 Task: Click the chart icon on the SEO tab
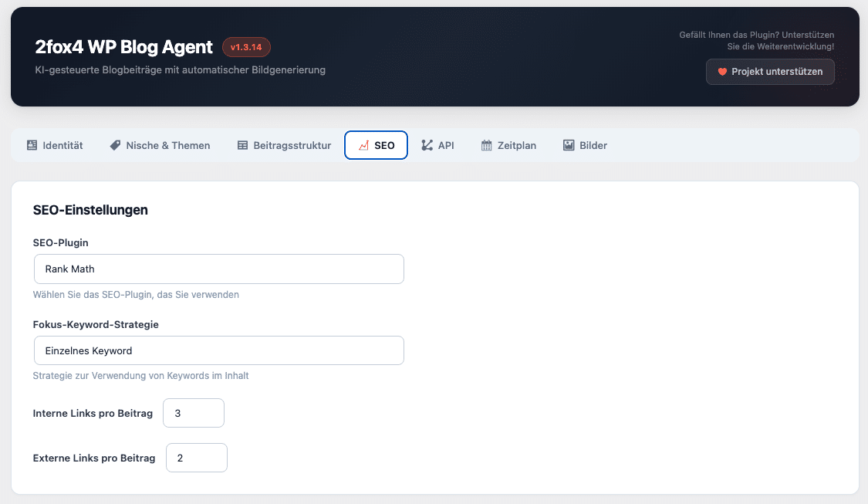pyautogui.click(x=363, y=144)
